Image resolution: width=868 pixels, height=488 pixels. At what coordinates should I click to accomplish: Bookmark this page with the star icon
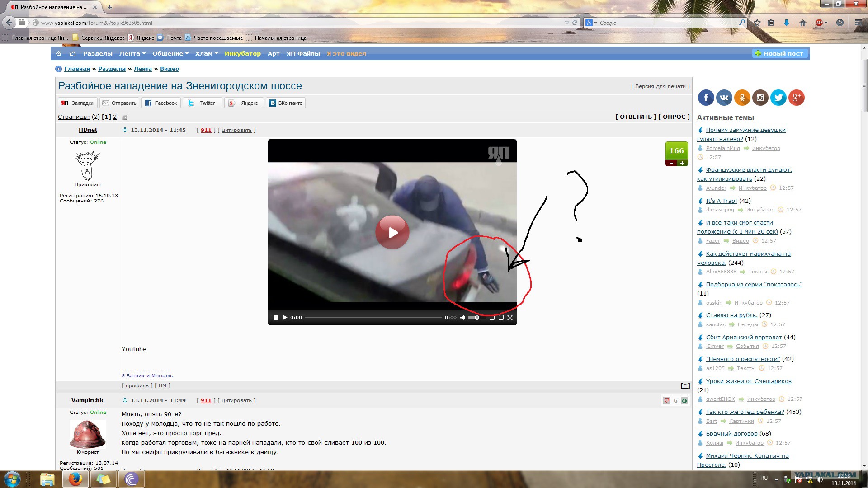click(x=757, y=23)
